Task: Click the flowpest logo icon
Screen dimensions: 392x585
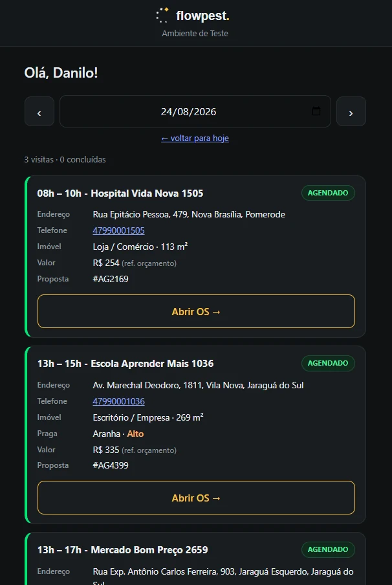Action: [162, 16]
